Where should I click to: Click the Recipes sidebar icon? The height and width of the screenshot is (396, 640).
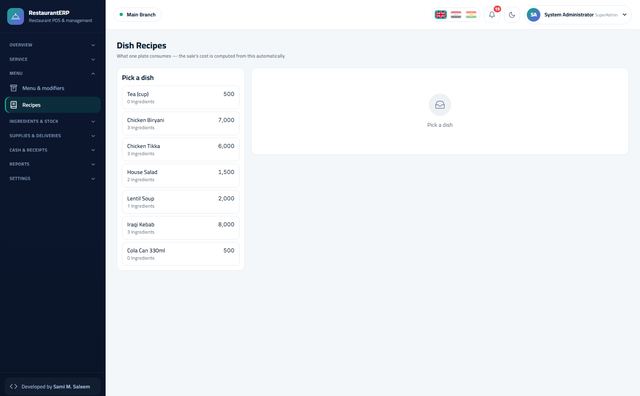[x=13, y=105]
